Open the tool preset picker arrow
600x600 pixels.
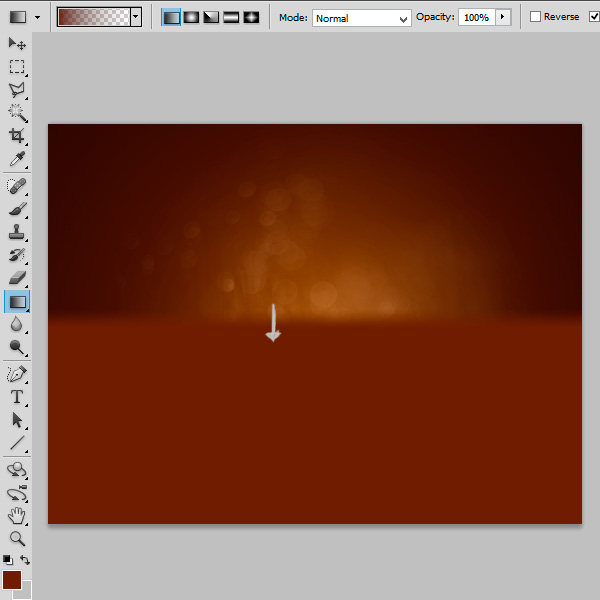pos(37,18)
